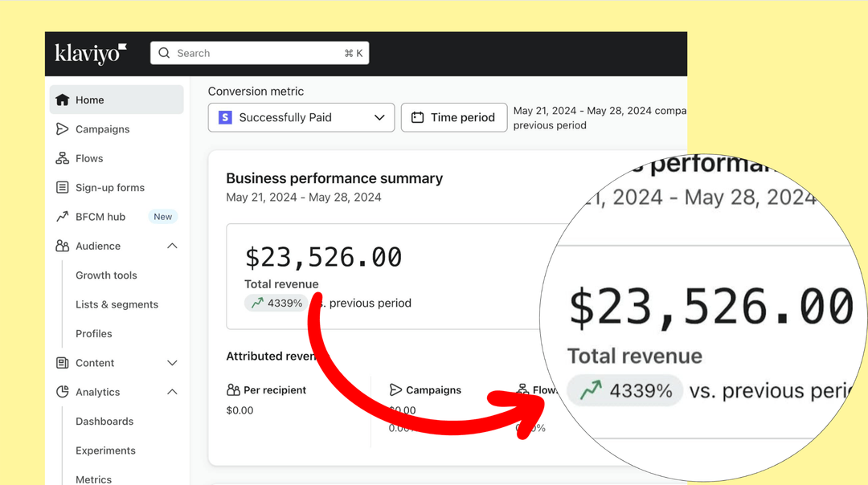868x485 pixels.
Task: Open the Growth tools page
Action: point(106,275)
